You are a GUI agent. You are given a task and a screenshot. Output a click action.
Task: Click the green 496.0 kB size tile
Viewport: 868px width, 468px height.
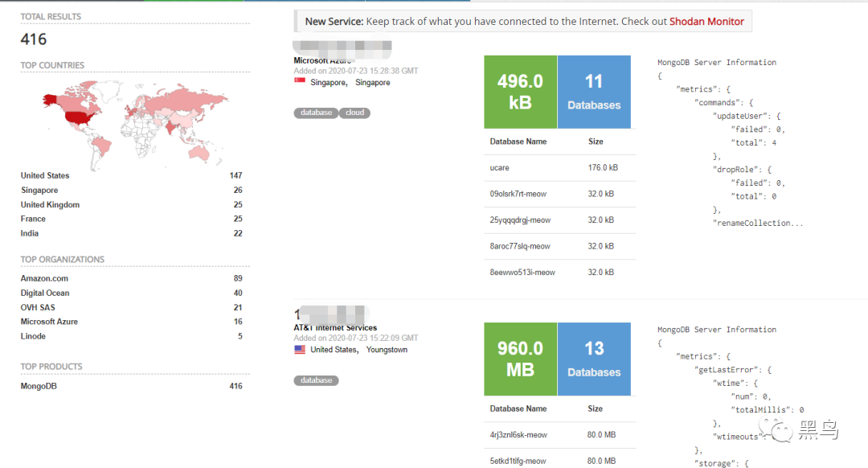(520, 92)
